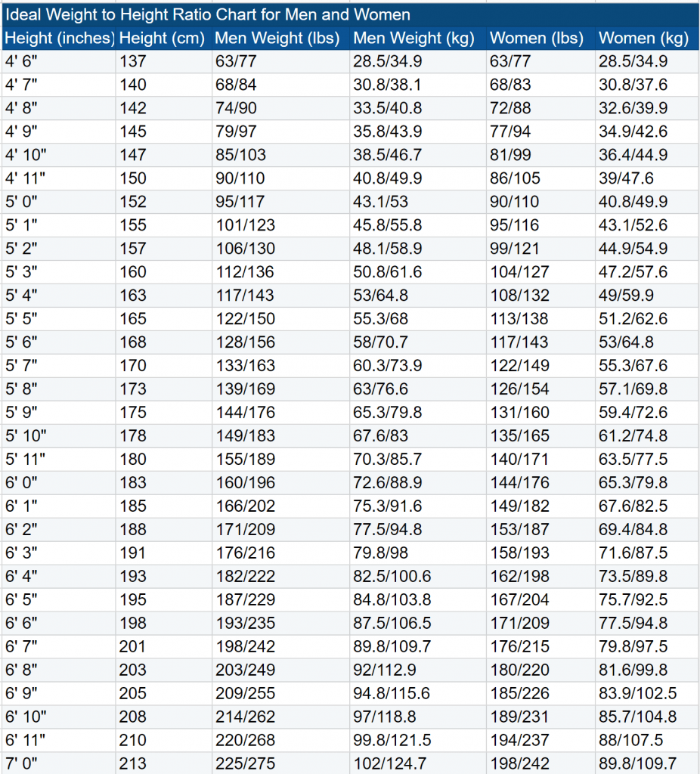Select the cell showing 170 cm
This screenshot has width=700, height=774.
164,365
